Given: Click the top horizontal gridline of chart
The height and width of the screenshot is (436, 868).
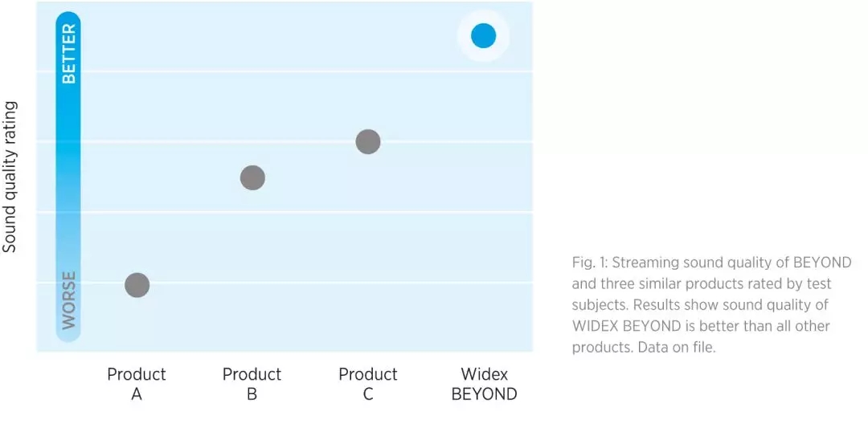Looking at the screenshot, I should (305, 71).
